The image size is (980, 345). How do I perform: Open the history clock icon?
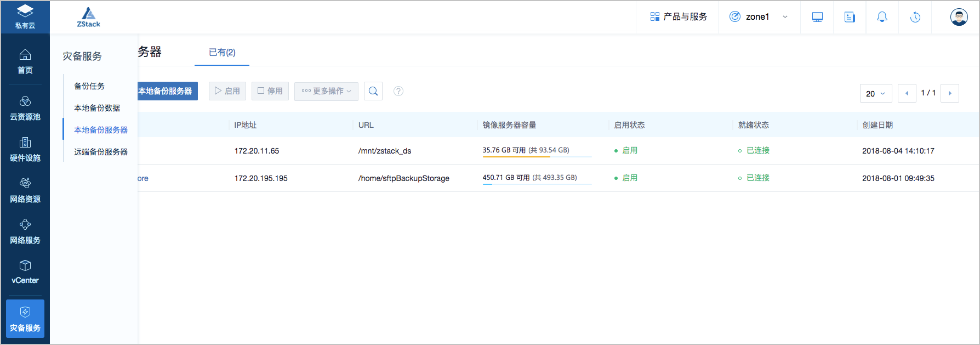[x=915, y=17]
